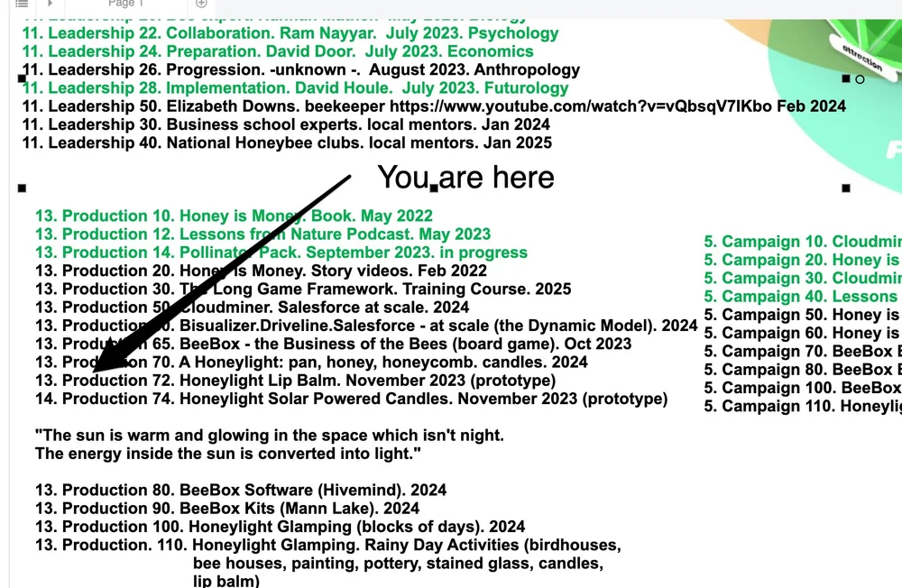Select 'Production 90. BeeBox Kits (Mann Lake)'
Screen dimensions: 902x588
227,510
